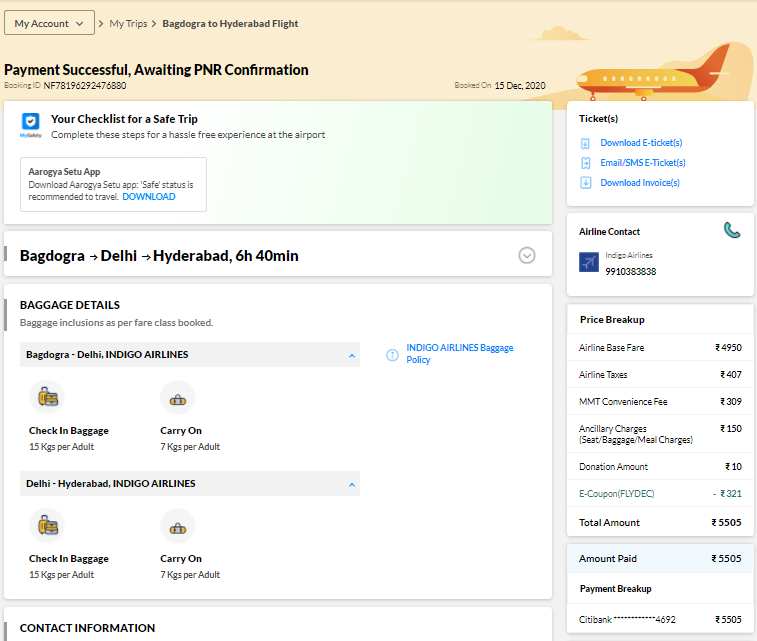This screenshot has height=641, width=757.
Task: Click the Airline Contact phone icon
Action: [x=732, y=230]
